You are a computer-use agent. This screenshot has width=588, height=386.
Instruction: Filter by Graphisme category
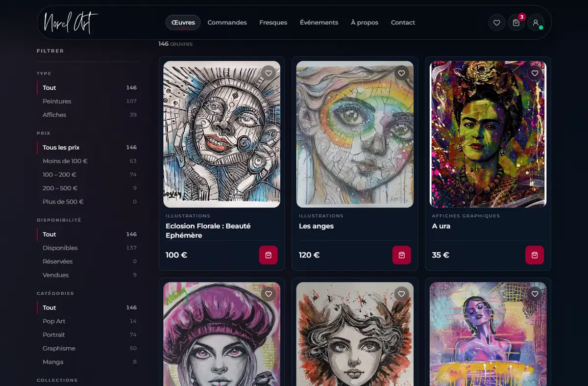(87, 348)
